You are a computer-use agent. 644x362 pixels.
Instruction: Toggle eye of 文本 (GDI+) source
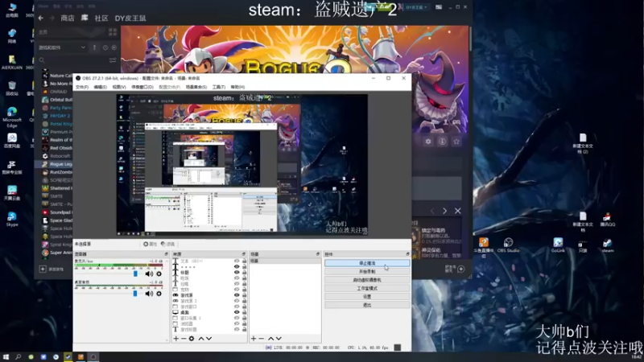237,261
